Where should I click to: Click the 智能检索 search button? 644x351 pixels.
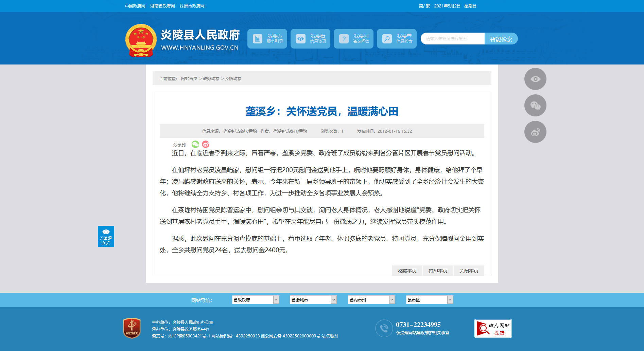(501, 39)
